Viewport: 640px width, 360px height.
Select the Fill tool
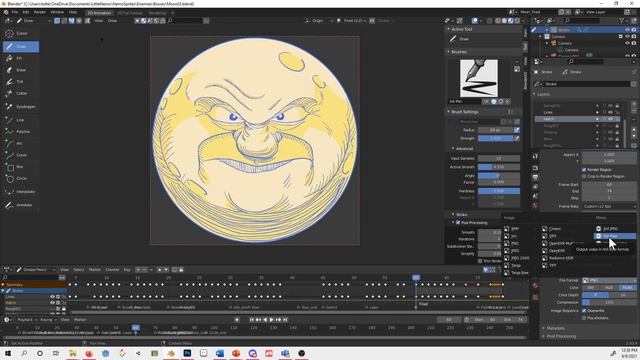coord(20,58)
